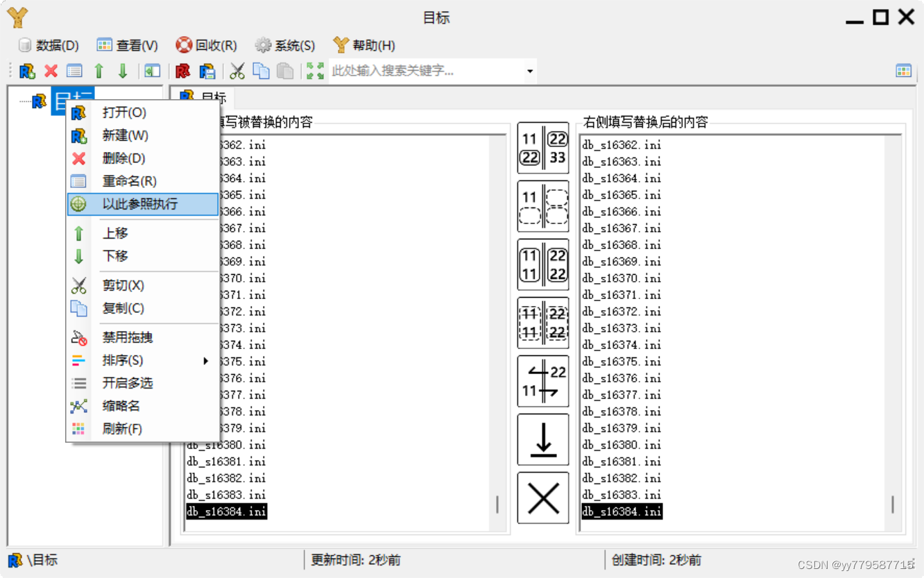Screen dimensions: 924x578
Task: Open the 回收(R) menu
Action: [x=207, y=46]
